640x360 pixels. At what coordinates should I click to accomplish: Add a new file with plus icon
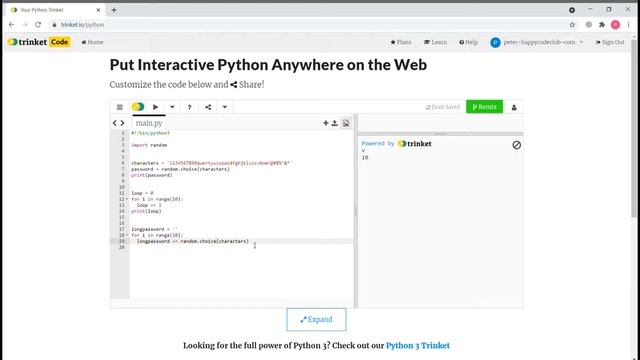tap(326, 123)
